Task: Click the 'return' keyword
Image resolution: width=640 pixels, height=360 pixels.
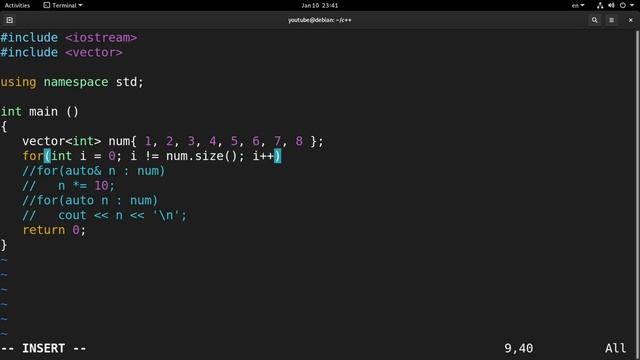Action: tap(44, 230)
